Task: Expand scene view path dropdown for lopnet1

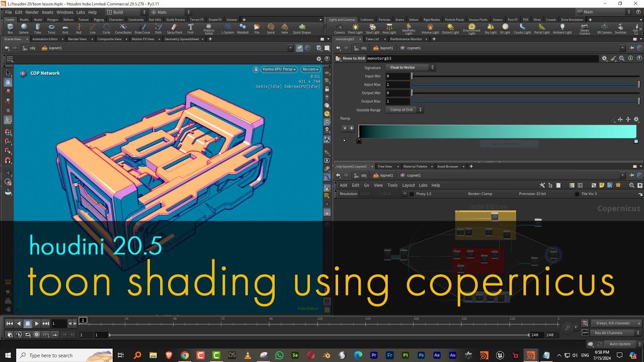Action: (290, 48)
